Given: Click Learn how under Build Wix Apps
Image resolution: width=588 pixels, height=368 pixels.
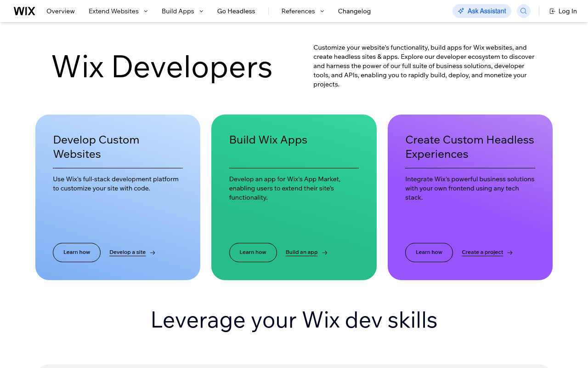Looking at the screenshot, I should [253, 253].
